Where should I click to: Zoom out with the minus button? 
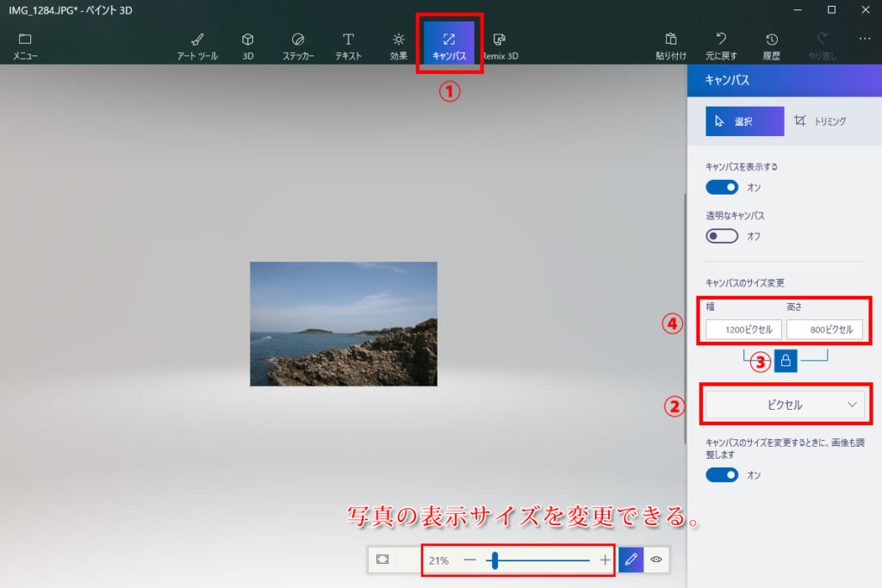tap(469, 560)
